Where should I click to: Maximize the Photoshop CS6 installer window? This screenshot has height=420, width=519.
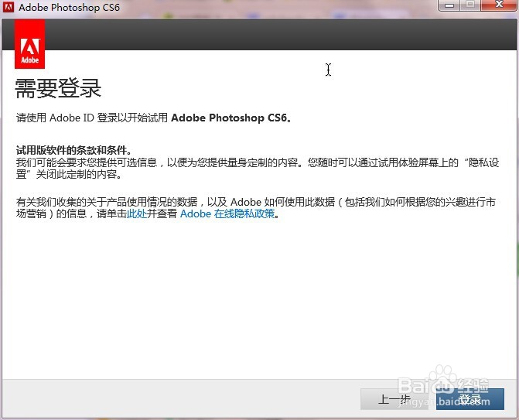click(470, 5)
